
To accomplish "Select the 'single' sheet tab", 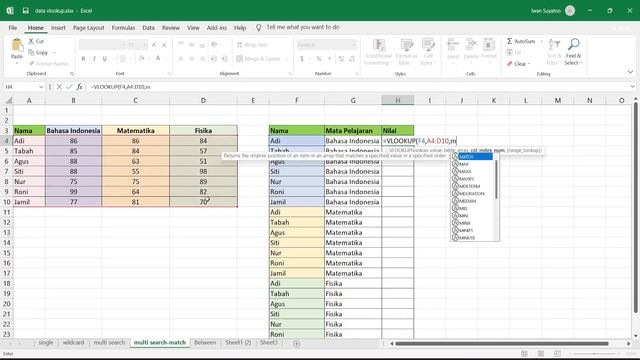I will click(x=46, y=343).
